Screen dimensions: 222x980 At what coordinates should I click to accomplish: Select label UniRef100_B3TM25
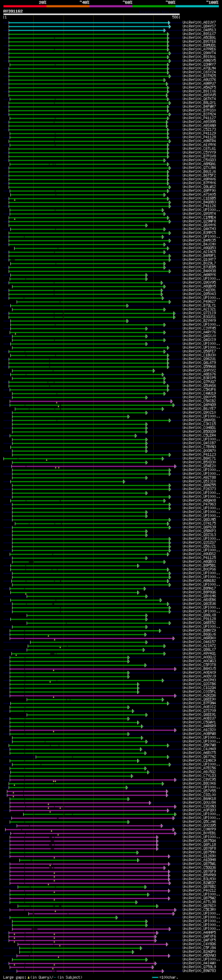tap(199, 76)
